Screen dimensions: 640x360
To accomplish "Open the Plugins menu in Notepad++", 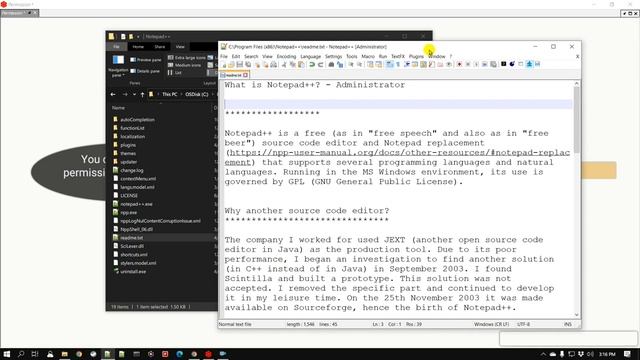I will tap(416, 56).
